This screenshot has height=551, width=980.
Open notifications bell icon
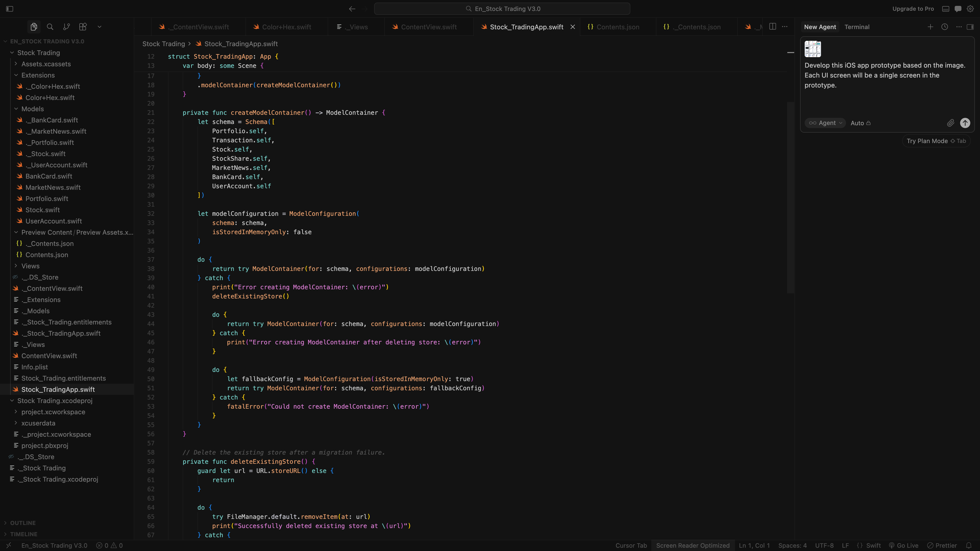point(969,545)
